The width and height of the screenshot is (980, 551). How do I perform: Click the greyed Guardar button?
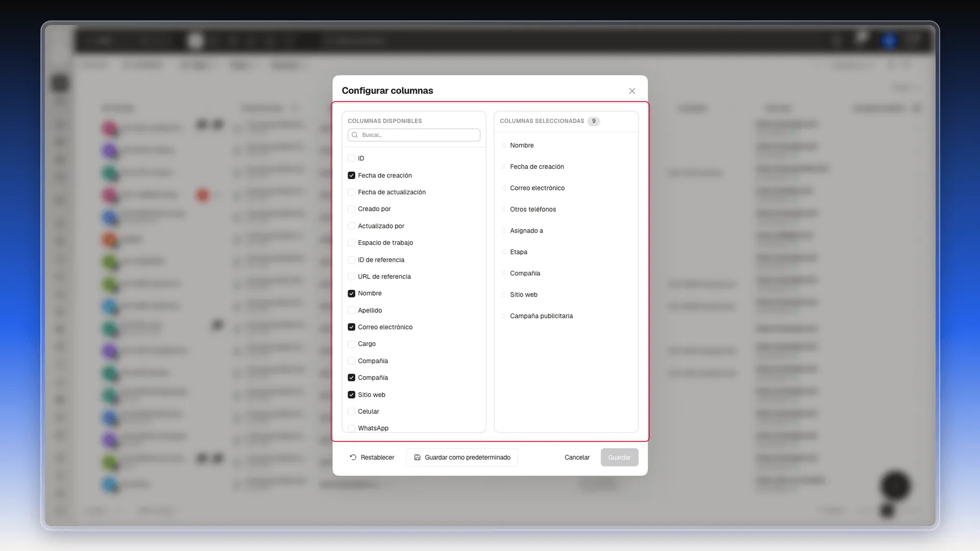point(619,458)
